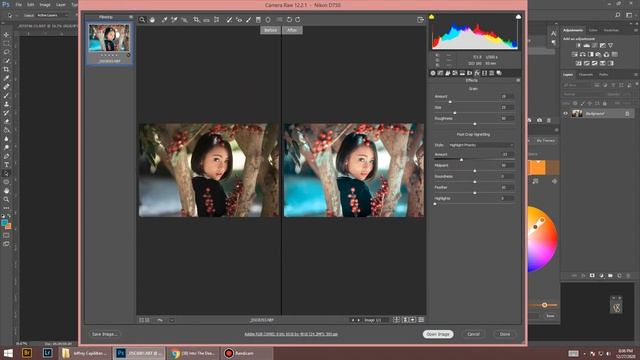Switch to the Paths tab
Image resolution: width=640 pixels, height=360 pixels.
pyautogui.click(x=604, y=75)
